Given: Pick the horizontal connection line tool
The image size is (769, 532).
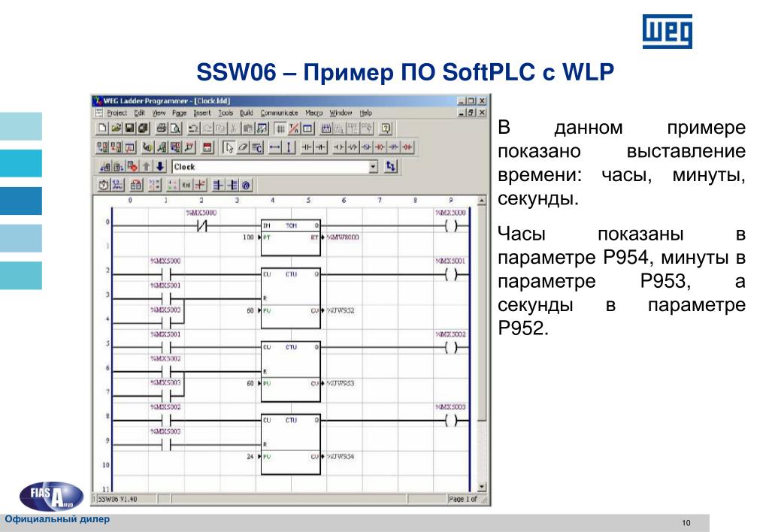Looking at the screenshot, I should pyautogui.click(x=274, y=147).
